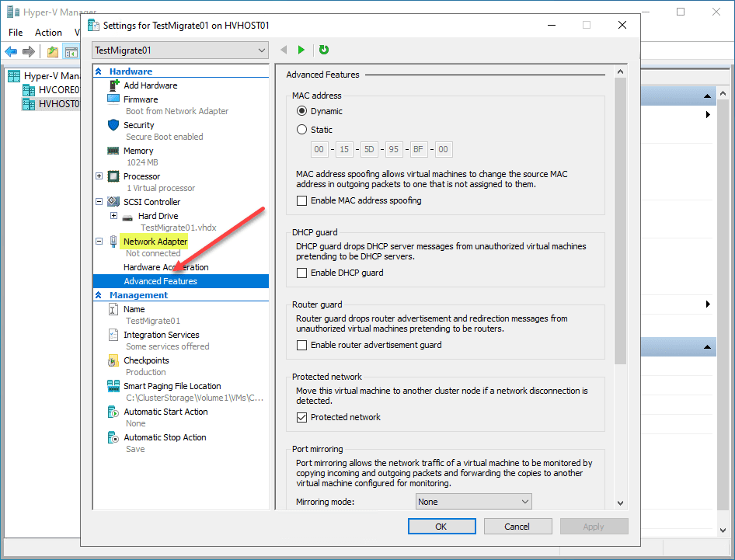
Task: Click the first MAC address octet field
Action: coord(319,149)
